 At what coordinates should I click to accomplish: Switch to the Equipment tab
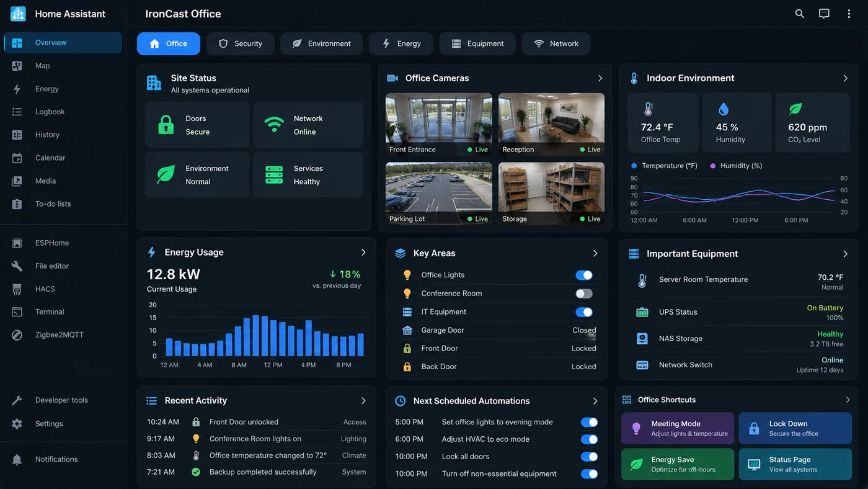click(477, 43)
